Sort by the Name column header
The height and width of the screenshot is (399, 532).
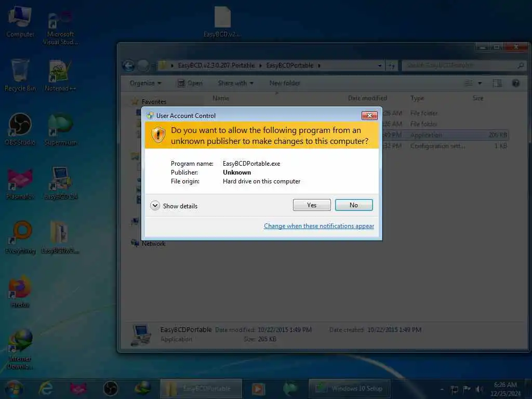click(220, 98)
